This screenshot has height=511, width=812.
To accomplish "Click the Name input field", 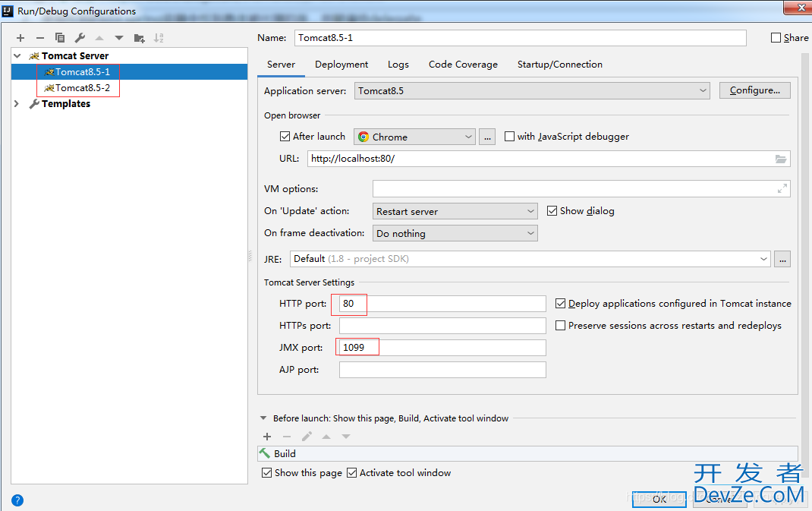I will click(521, 38).
